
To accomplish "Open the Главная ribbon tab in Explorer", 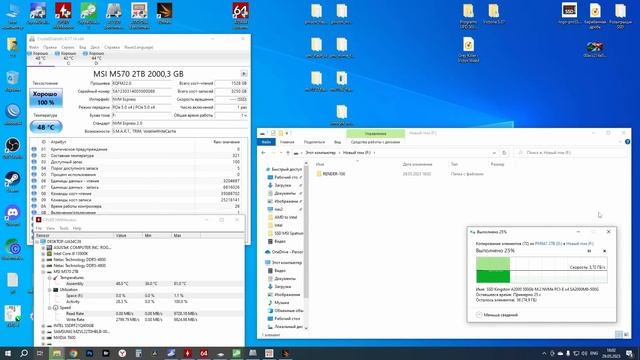I will (287, 142).
